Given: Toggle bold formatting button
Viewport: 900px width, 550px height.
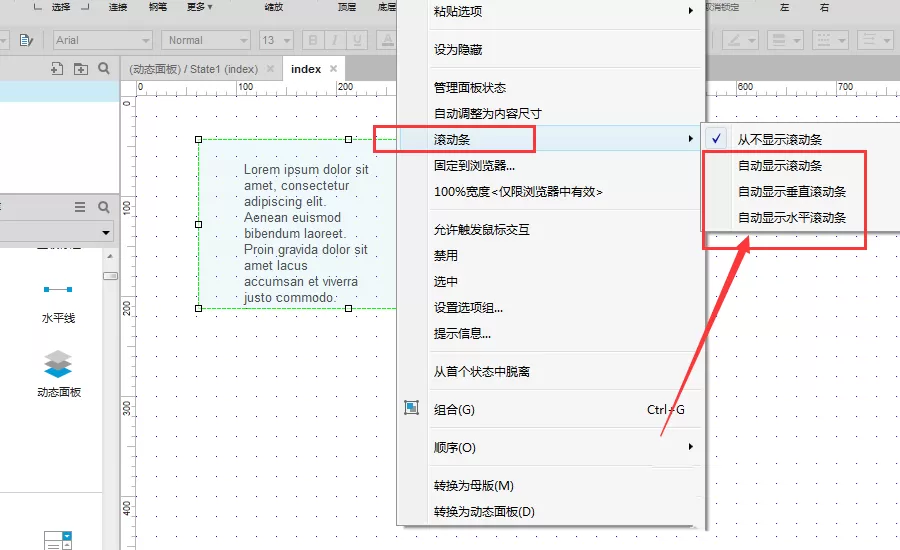Looking at the screenshot, I should click(x=313, y=40).
